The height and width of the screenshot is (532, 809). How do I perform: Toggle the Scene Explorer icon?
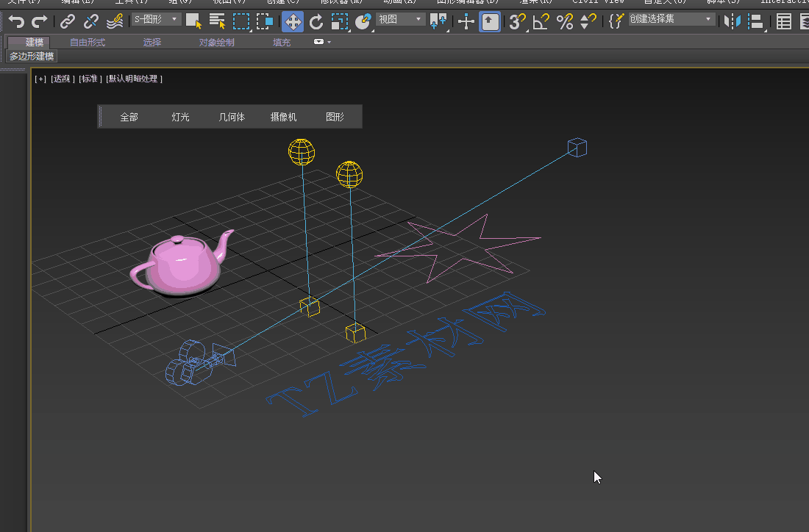click(784, 21)
